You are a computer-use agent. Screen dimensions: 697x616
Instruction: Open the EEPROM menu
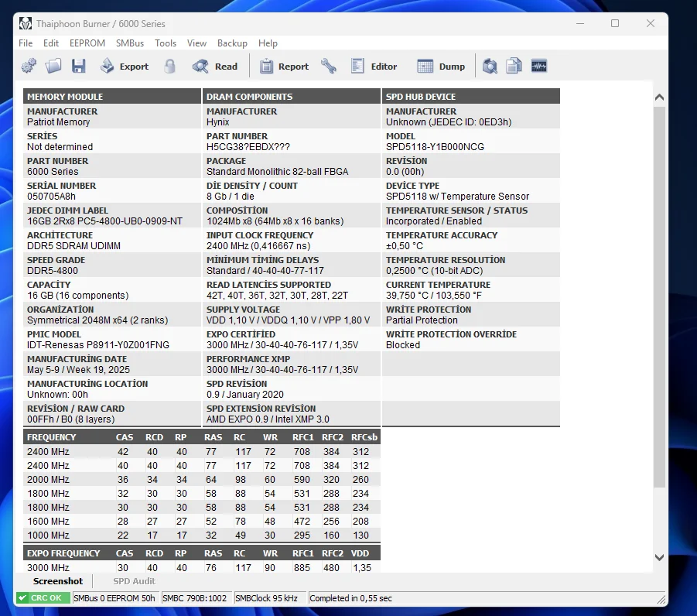click(x=87, y=43)
